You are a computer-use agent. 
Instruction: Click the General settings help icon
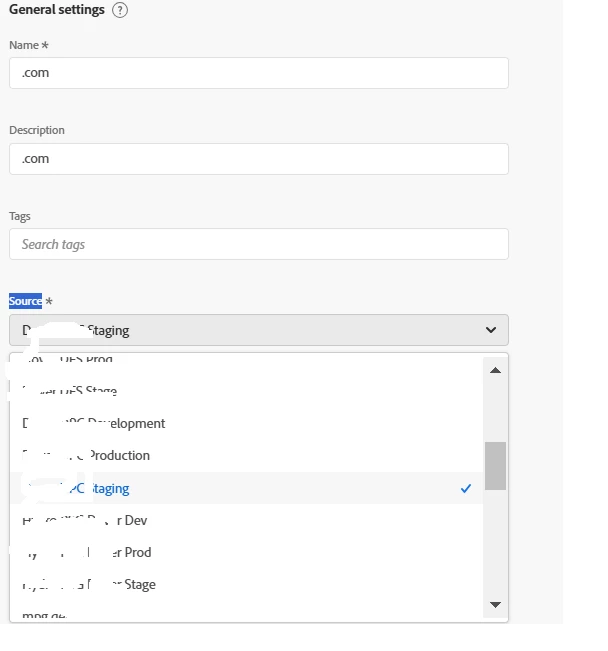(x=120, y=10)
